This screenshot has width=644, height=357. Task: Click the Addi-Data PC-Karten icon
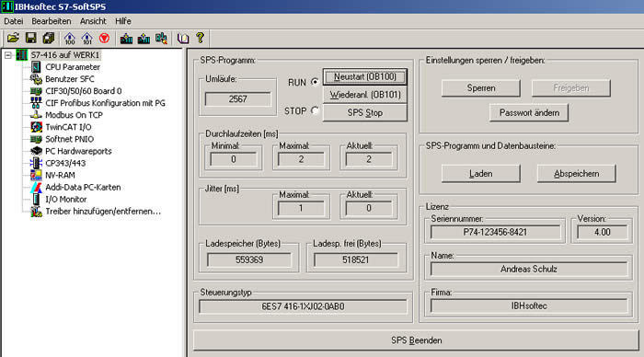[x=36, y=187]
